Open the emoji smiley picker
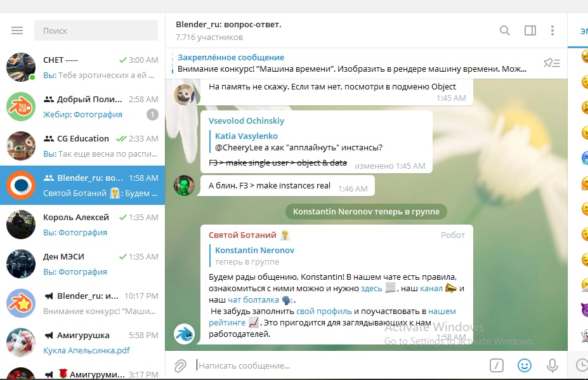This screenshot has height=380, width=588. pyautogui.click(x=524, y=365)
